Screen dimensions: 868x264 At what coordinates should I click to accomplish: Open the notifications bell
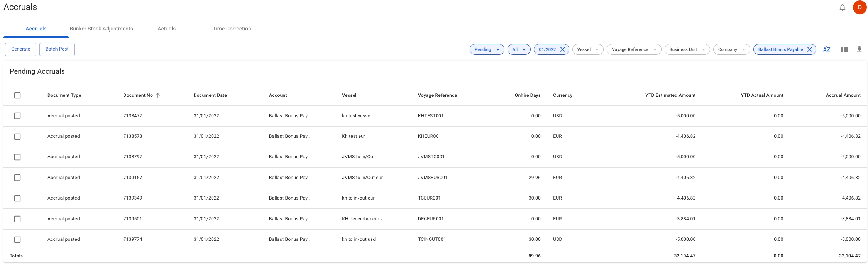[x=843, y=7]
